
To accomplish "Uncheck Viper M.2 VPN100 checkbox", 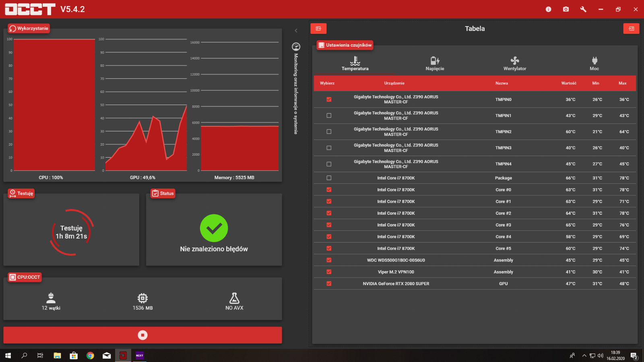I will [x=329, y=272].
